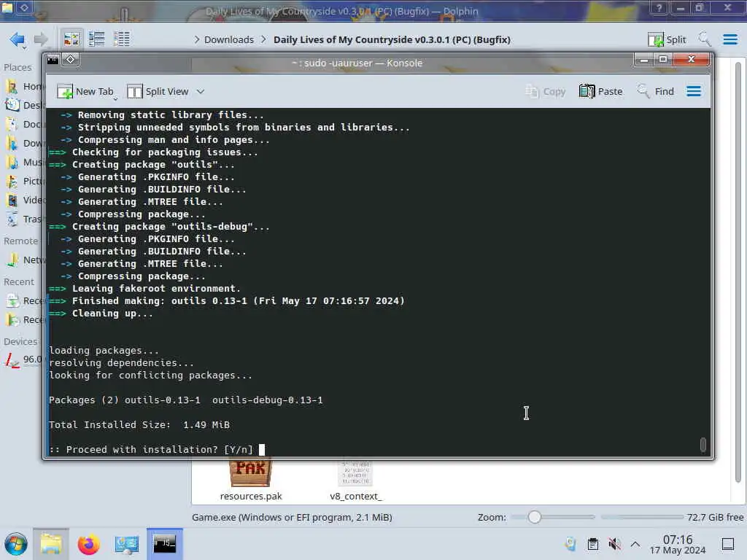Click the Split button in Dolphin toolbar
Viewport: 747px width, 560px height.
click(667, 39)
